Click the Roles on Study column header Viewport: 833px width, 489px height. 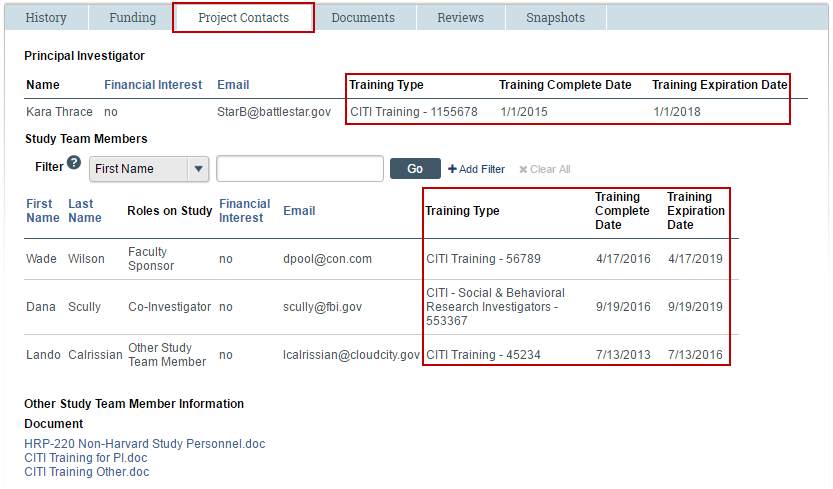click(169, 211)
